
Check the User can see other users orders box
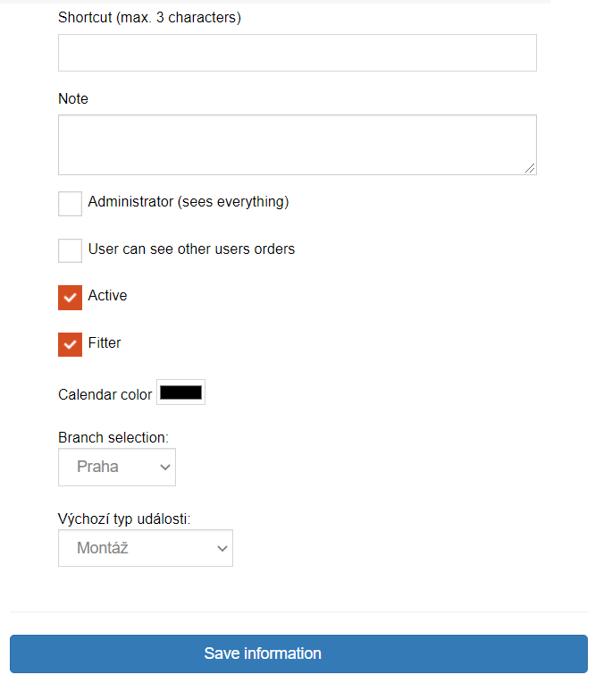coord(70,250)
